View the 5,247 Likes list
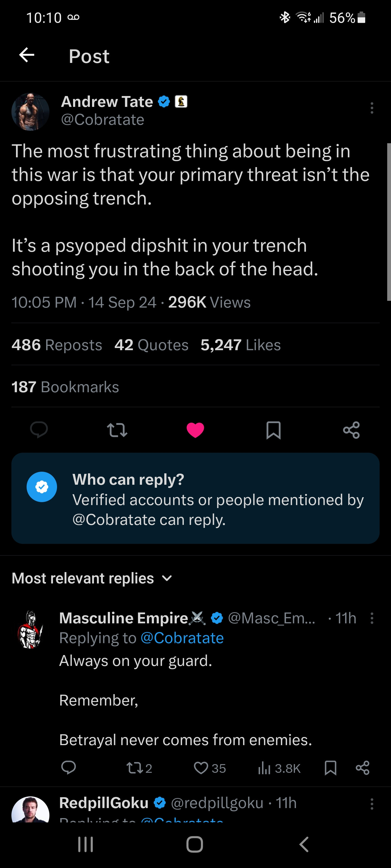391x868 pixels. point(241,345)
